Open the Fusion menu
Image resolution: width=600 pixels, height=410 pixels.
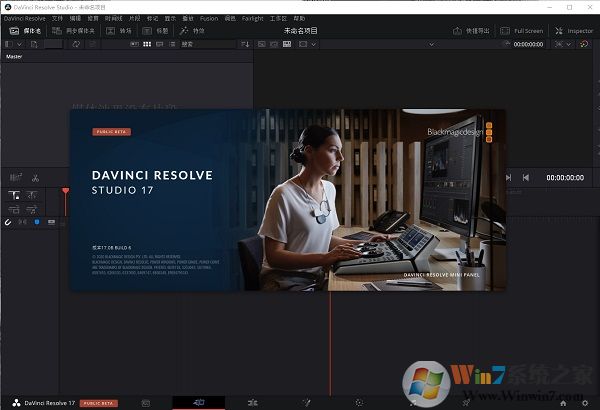tap(209, 18)
